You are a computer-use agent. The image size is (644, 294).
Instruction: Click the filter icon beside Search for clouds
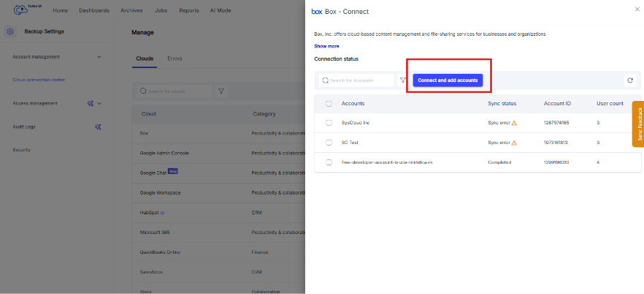[221, 91]
